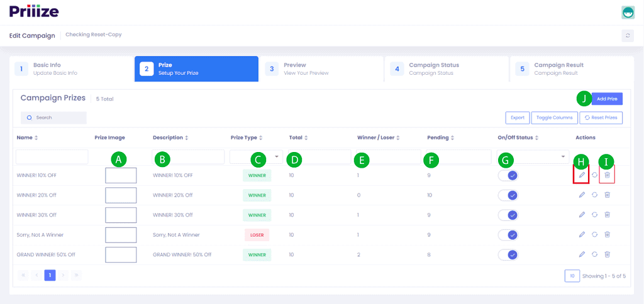
Task: Delete the Sorry, Not A Winner prize
Action: coord(607,235)
